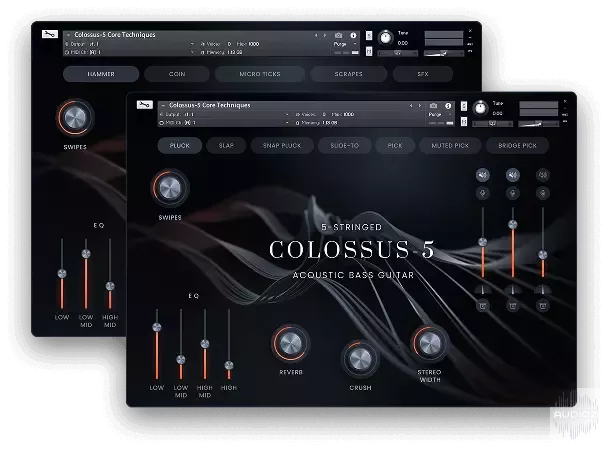Open the wrench edit icon in the back window
608x449 pixels.
[50, 34]
